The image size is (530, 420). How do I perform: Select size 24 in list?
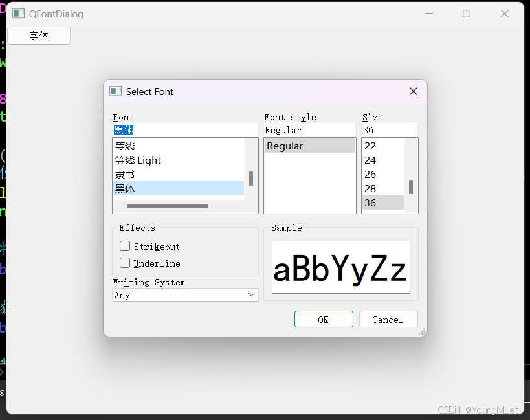[x=383, y=160]
